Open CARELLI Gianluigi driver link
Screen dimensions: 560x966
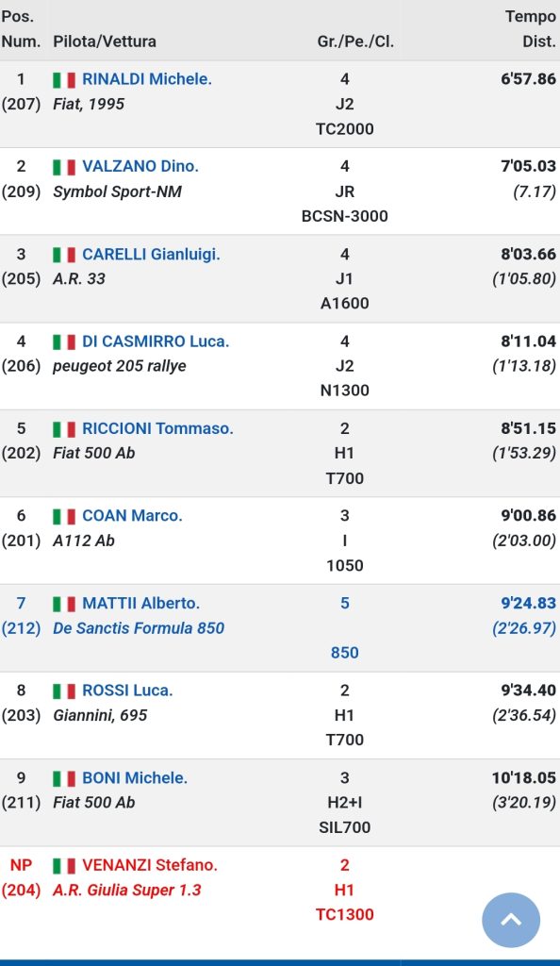[x=152, y=254]
